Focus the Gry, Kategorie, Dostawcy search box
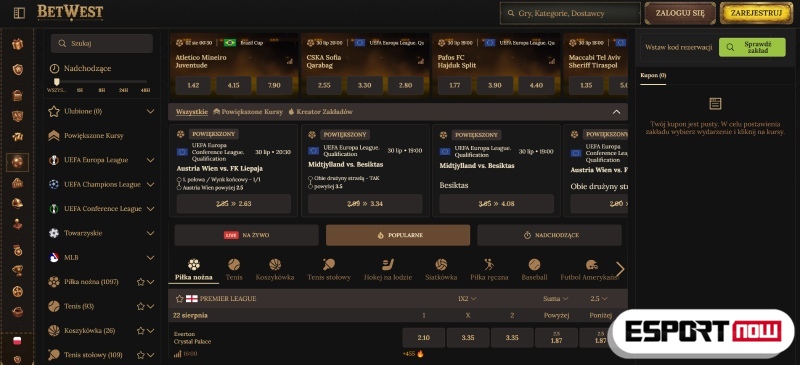 [570, 13]
